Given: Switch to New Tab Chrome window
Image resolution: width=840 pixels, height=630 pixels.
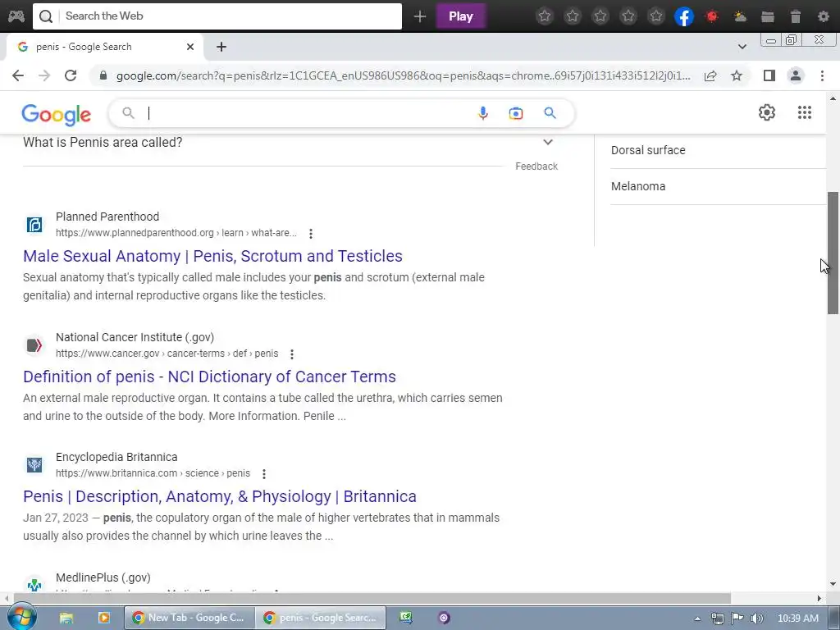Looking at the screenshot, I should 189,618.
